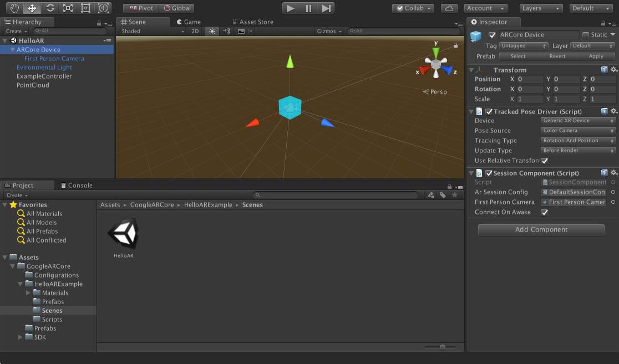Open the cloud services panel
This screenshot has height=364, width=619.
[x=449, y=8]
